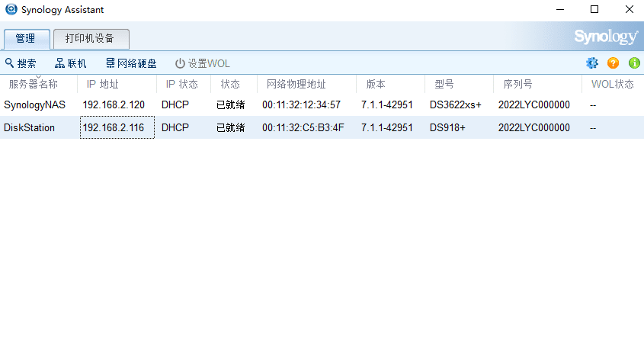This screenshot has height=347, width=644.
Task: Click the 设置WOL button
Action: point(203,63)
